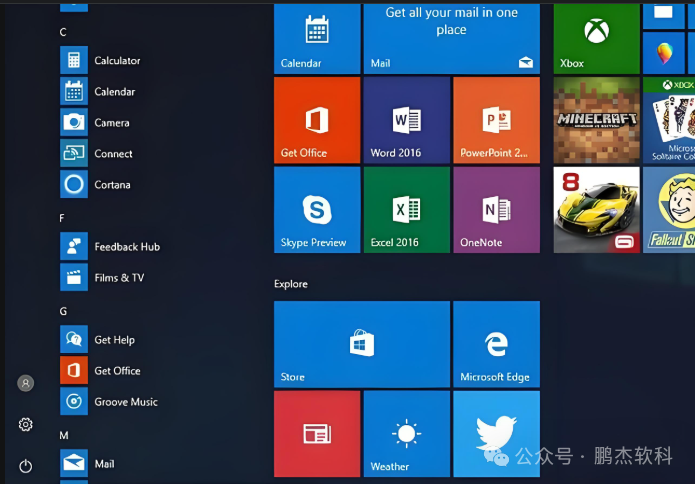Click the letter F group header
The width and height of the screenshot is (695, 484).
click(62, 218)
